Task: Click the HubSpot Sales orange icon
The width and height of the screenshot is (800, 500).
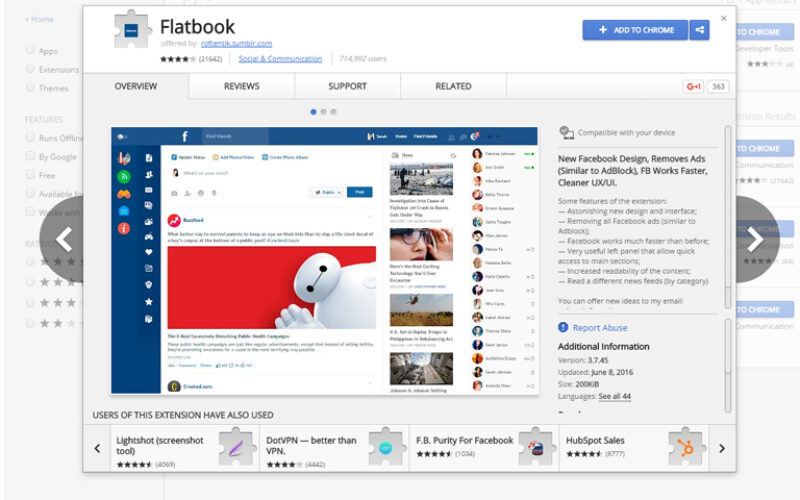Action: (688, 448)
